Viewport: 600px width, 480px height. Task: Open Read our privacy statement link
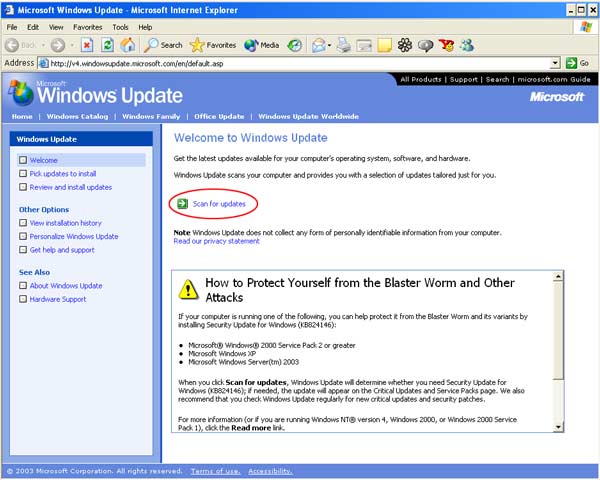217,241
